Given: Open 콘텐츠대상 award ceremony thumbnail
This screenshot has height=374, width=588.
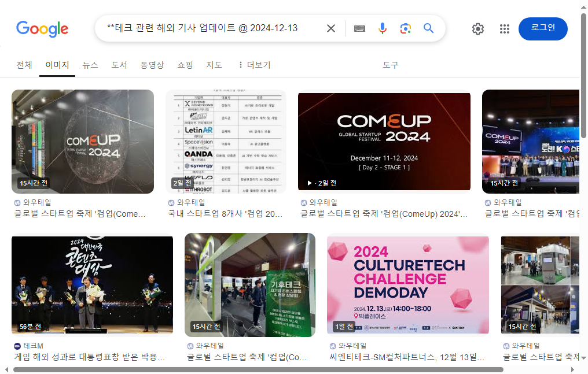Looking at the screenshot, I should pos(92,285).
